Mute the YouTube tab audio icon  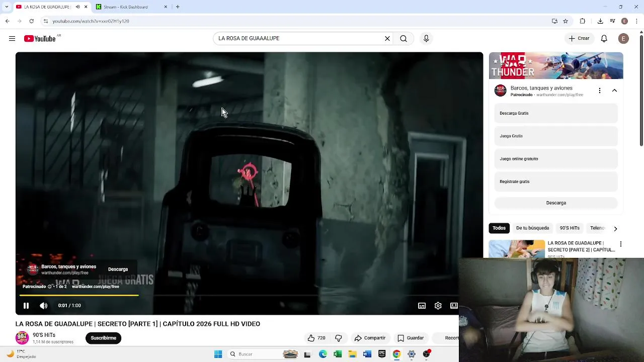click(x=77, y=7)
